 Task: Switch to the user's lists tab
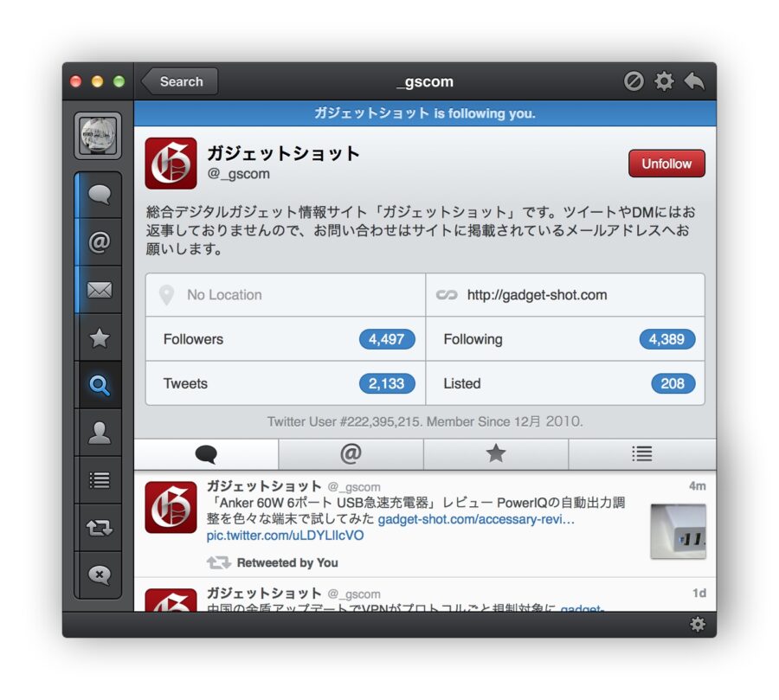[x=642, y=454]
